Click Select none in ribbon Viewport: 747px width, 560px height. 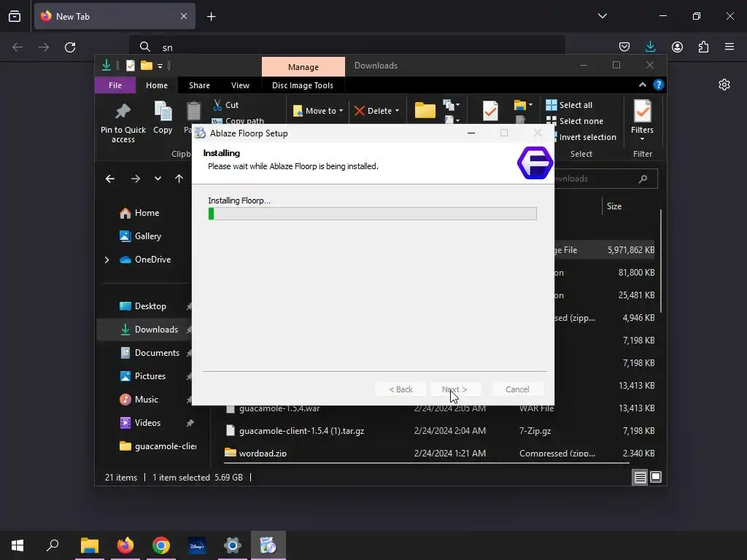coord(575,121)
